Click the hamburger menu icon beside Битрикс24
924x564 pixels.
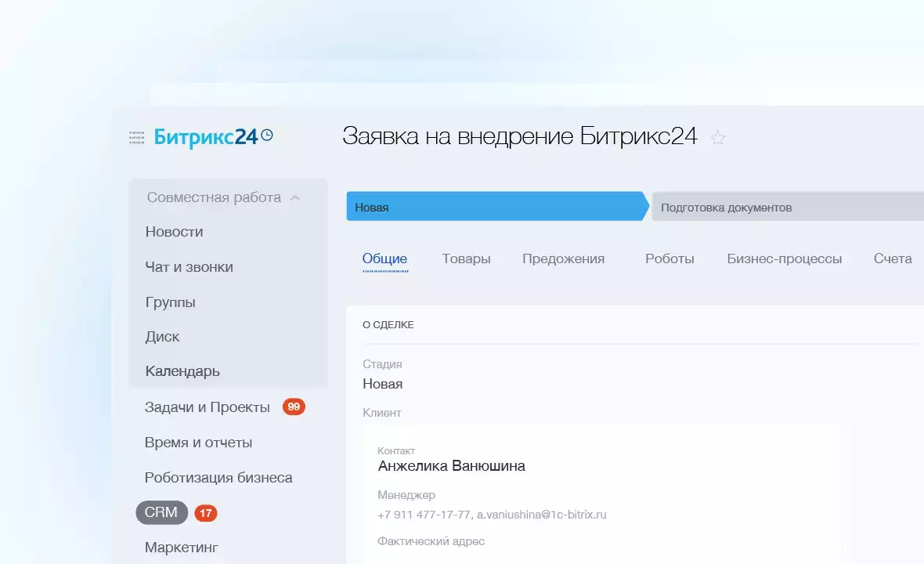(x=136, y=138)
